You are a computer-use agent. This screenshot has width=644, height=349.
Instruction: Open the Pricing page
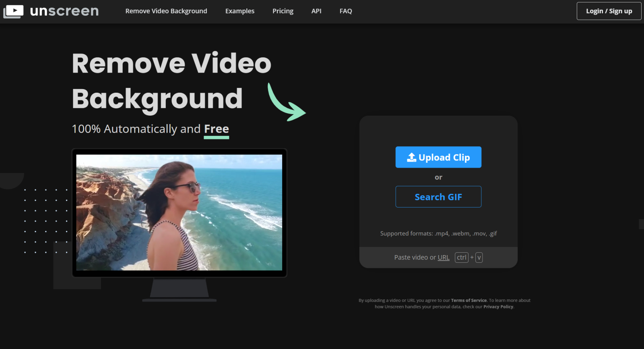coord(283,11)
